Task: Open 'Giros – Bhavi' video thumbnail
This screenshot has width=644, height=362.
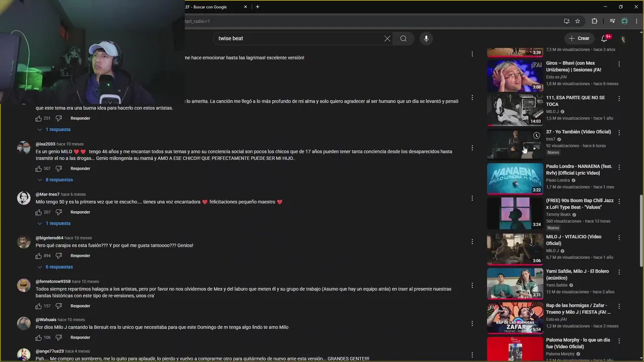Action: (x=515, y=76)
